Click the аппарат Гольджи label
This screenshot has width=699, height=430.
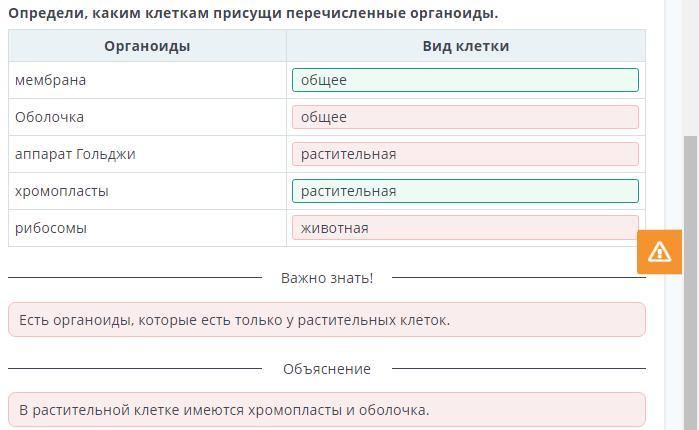point(75,154)
